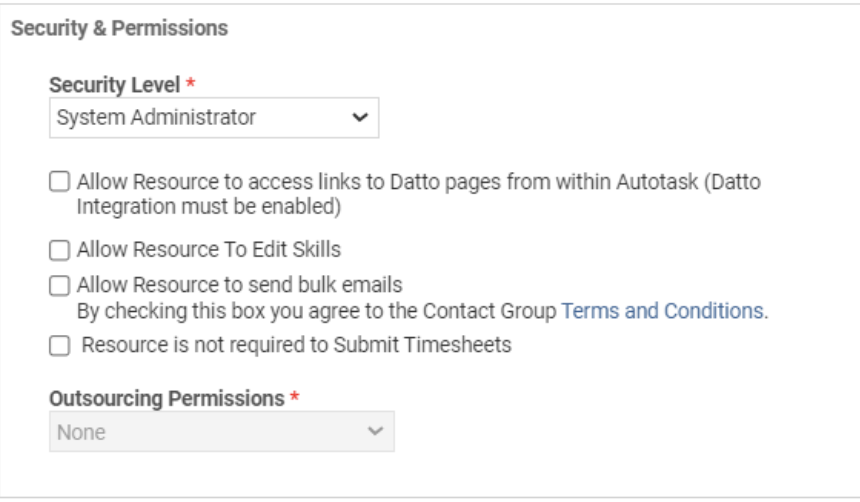Click the red asterisk beside Outsourcing Permissions
Screen dimensions: 860x502
(x=295, y=398)
